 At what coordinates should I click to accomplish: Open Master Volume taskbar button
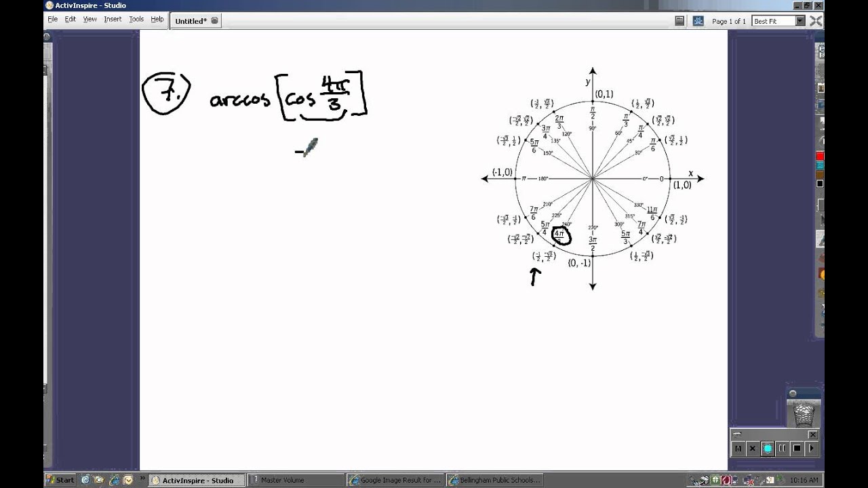(x=295, y=480)
